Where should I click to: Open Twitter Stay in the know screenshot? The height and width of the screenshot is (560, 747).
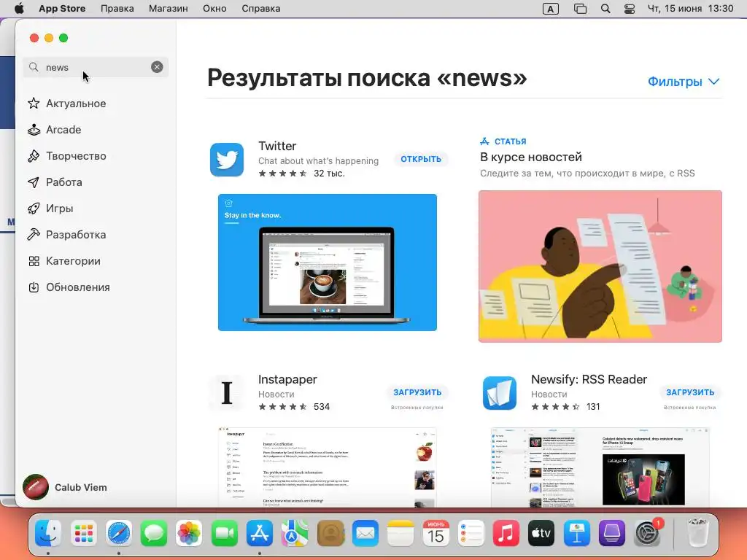[x=328, y=262]
